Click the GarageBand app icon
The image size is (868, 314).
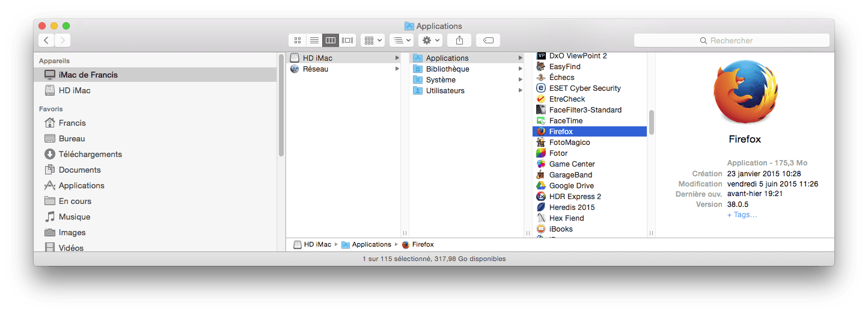point(541,174)
